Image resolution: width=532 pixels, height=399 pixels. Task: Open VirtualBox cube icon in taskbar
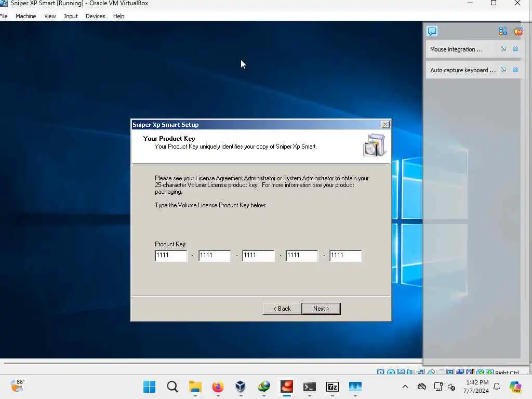coord(241,387)
